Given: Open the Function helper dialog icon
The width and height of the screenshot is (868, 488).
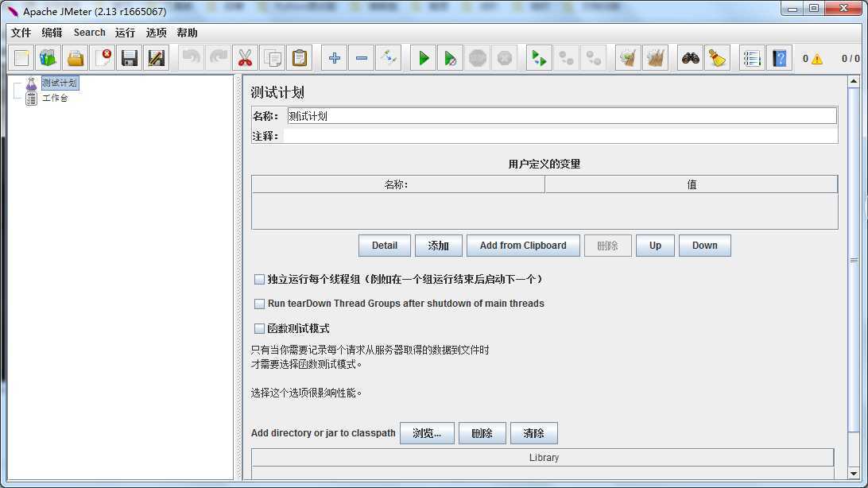Looking at the screenshot, I should coord(752,57).
